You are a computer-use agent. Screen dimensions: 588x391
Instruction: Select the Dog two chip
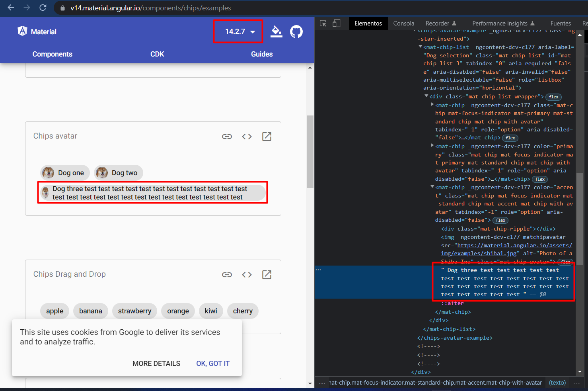(x=118, y=173)
